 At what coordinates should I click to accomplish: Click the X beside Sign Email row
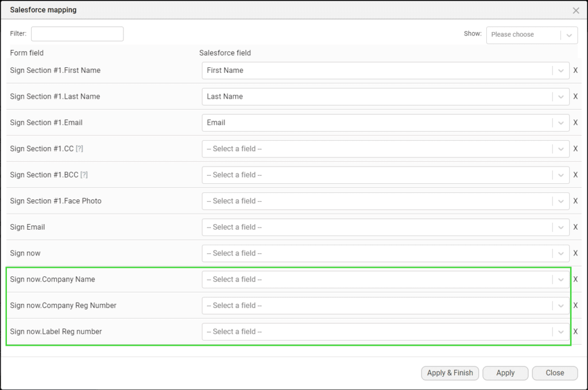click(575, 227)
